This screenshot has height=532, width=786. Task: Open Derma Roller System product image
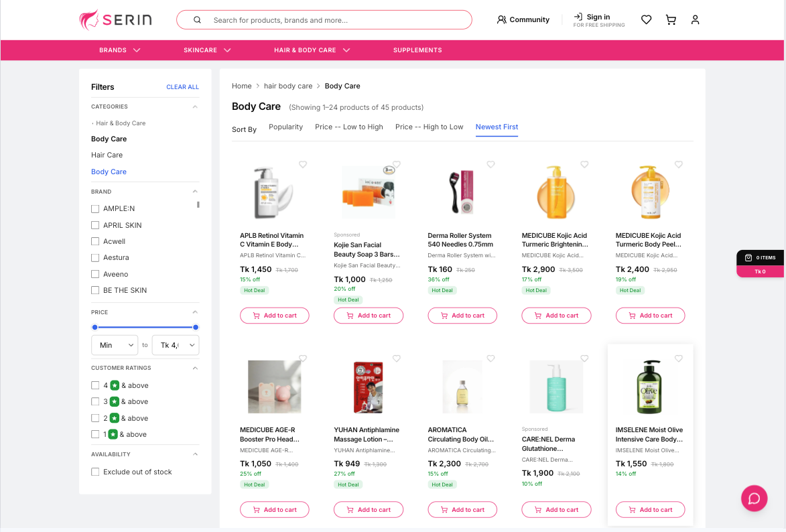coord(462,192)
